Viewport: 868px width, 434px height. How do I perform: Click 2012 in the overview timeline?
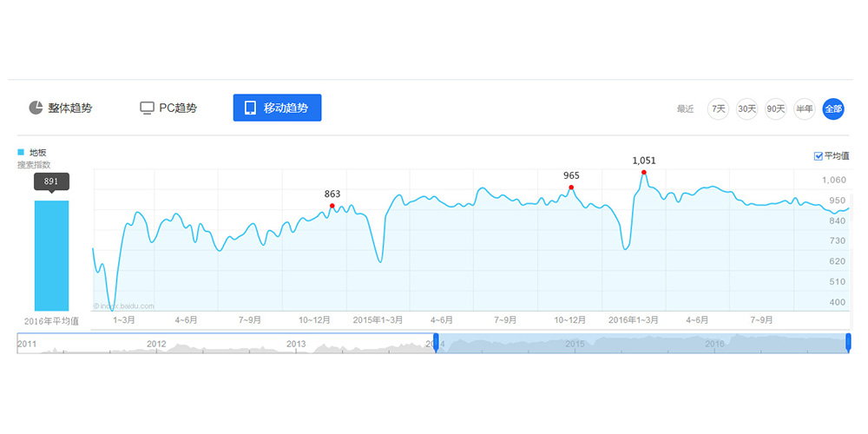pos(156,344)
